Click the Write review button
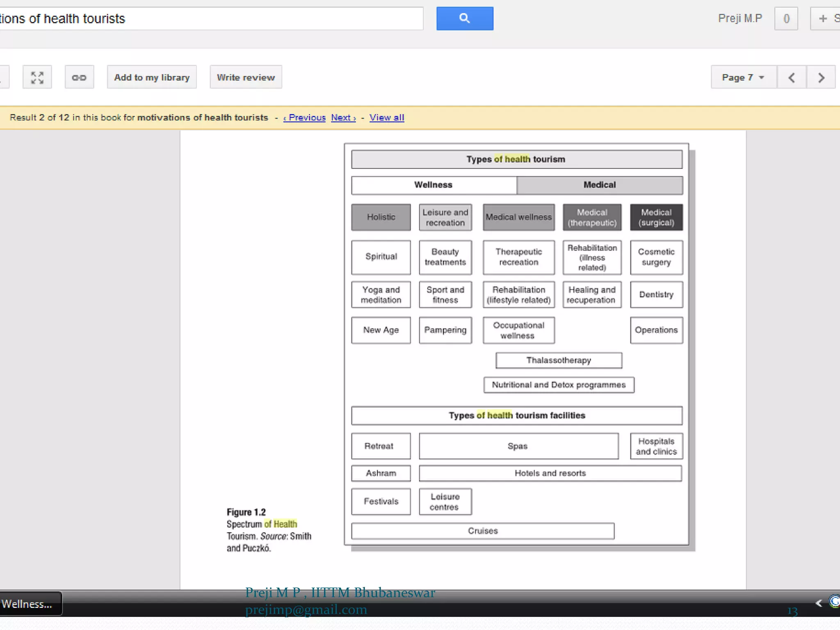Image resolution: width=840 pixels, height=630 pixels. 246,77
